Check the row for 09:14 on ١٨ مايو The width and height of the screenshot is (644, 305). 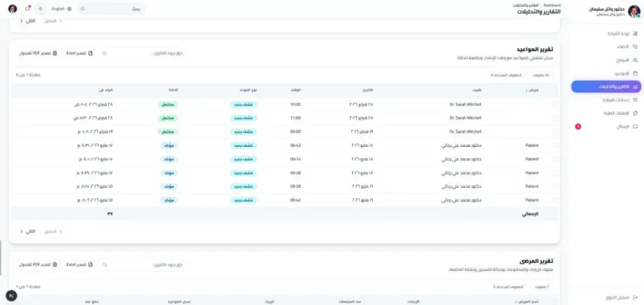coord(555,159)
